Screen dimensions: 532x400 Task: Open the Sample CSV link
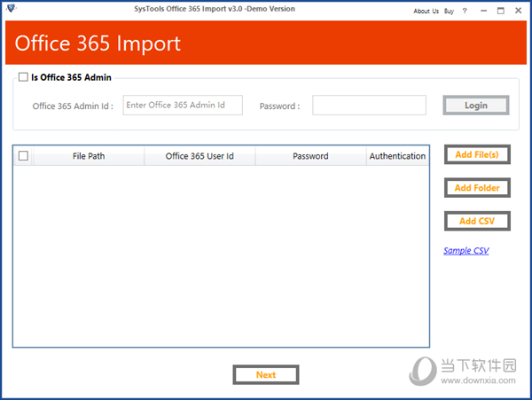(x=466, y=251)
